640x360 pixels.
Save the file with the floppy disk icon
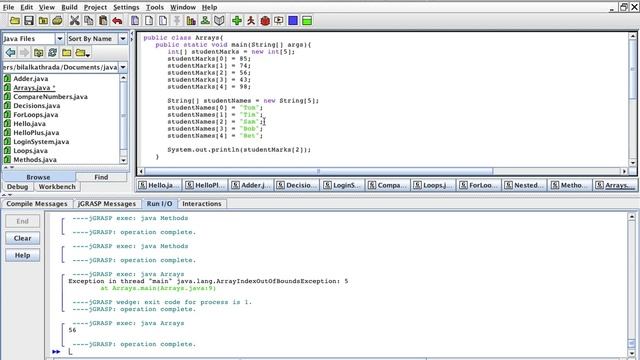(29, 20)
